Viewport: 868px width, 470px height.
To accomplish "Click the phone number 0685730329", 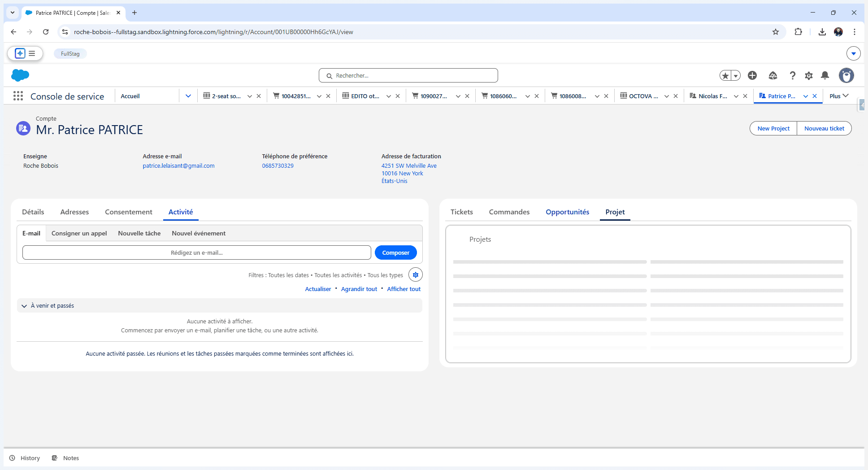I will (x=278, y=165).
